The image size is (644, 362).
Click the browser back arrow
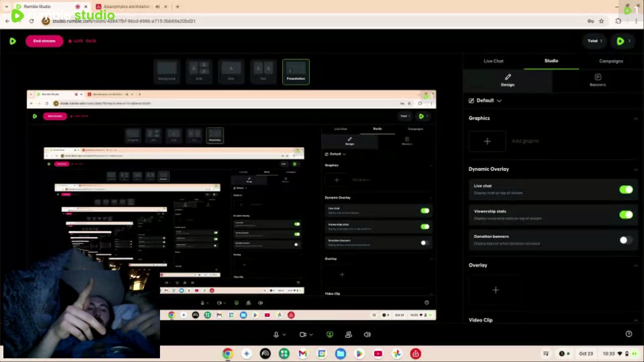pyautogui.click(x=7, y=21)
